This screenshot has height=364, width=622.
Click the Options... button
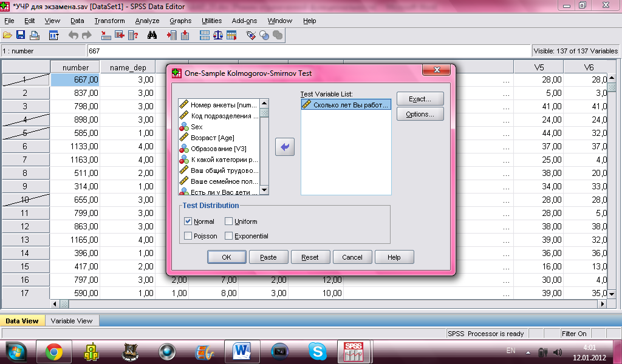420,114
